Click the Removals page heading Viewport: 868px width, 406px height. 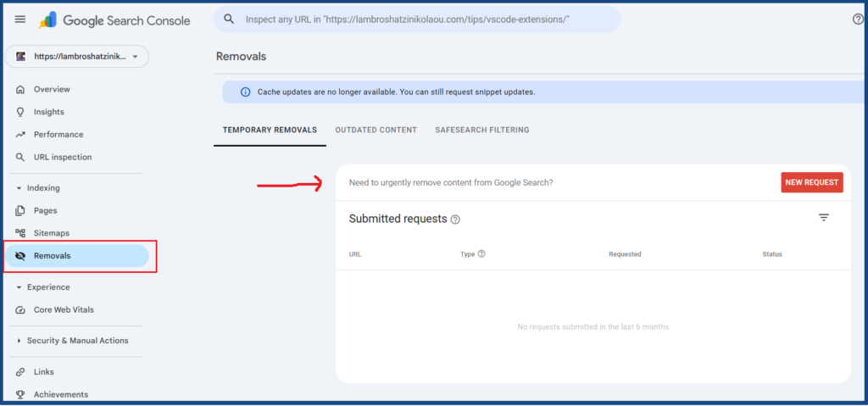(241, 57)
